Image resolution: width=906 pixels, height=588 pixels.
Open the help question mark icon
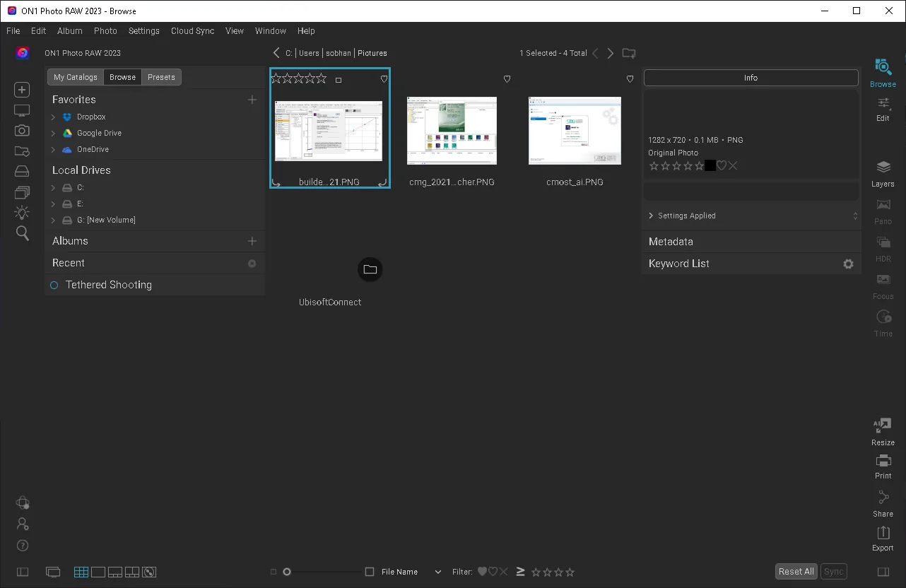tap(22, 546)
